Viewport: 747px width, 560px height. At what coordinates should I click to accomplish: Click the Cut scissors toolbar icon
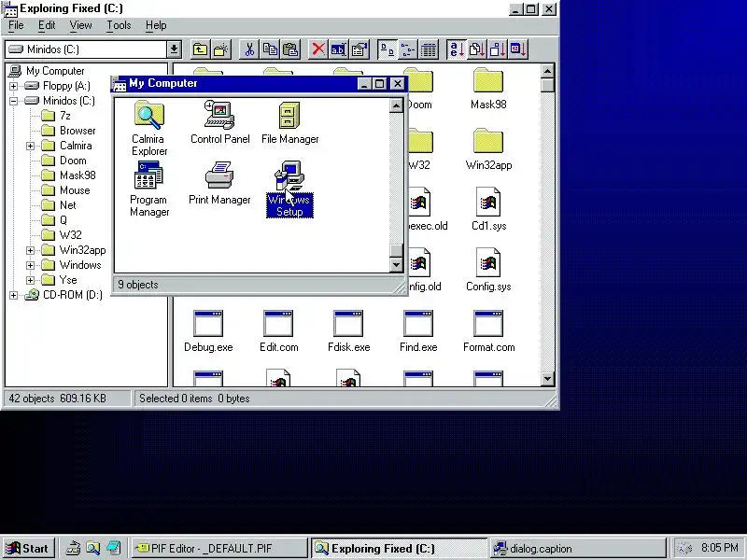point(248,49)
